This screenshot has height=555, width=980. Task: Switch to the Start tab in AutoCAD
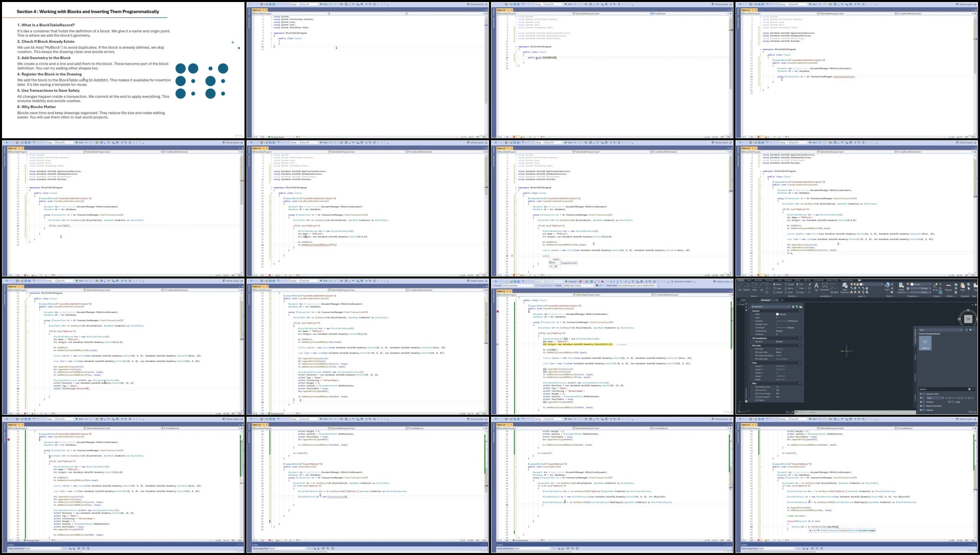pyautogui.click(x=743, y=300)
